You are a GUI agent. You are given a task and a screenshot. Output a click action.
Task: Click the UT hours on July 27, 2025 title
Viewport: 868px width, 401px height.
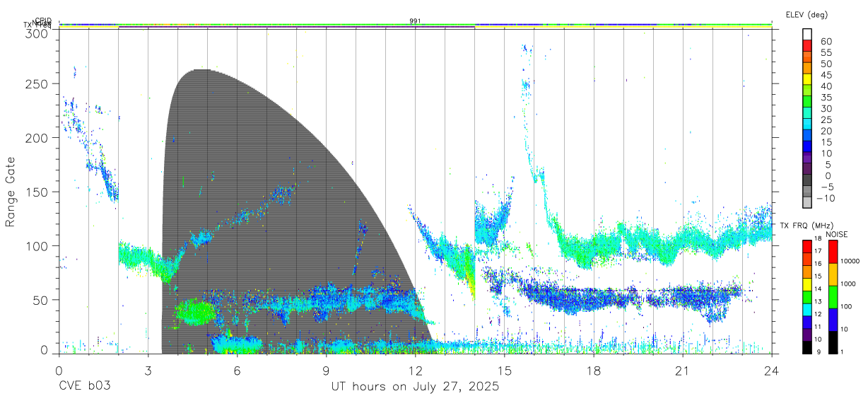415,387
